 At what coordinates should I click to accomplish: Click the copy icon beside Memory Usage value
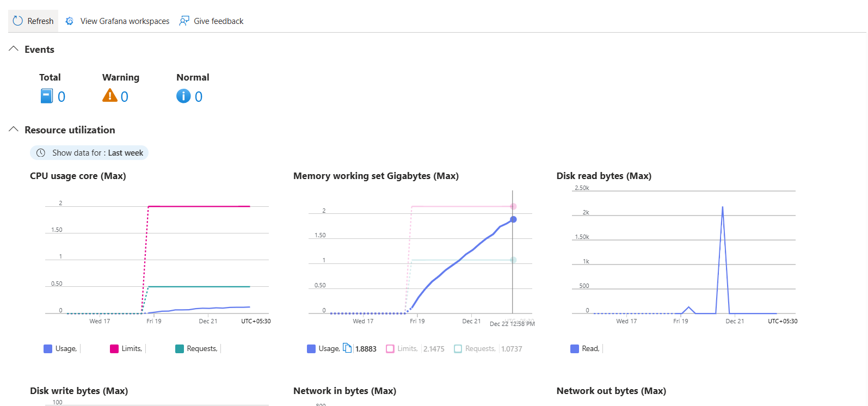[347, 348]
